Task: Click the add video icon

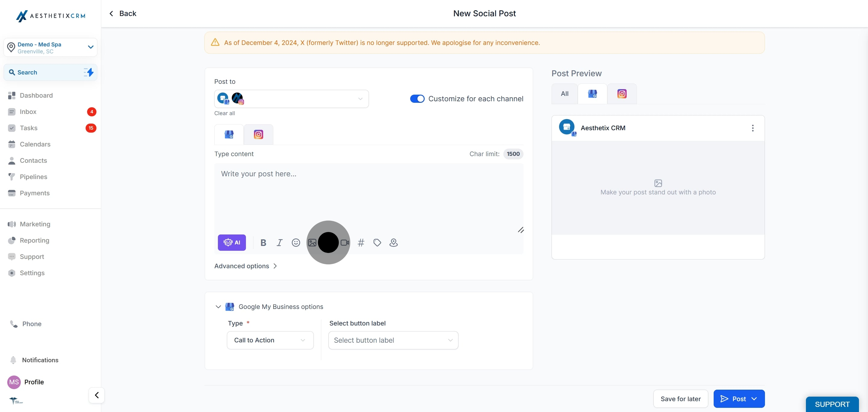Action: pos(345,243)
